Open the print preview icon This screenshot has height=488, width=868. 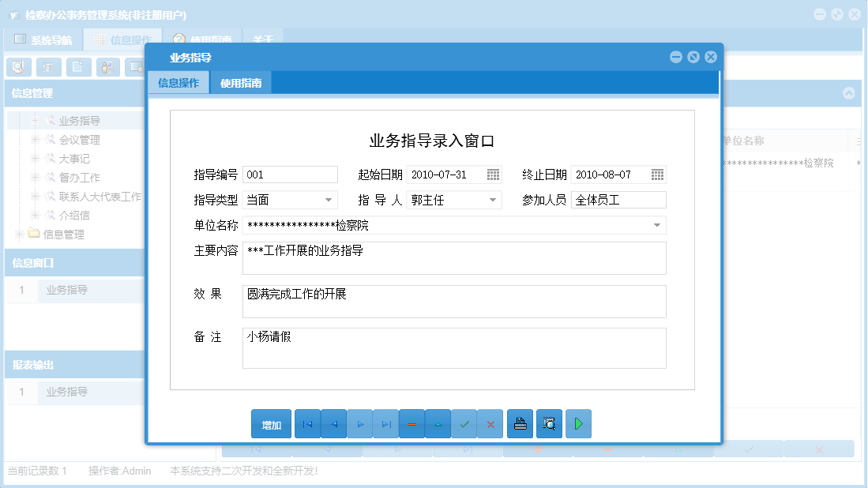[548, 424]
